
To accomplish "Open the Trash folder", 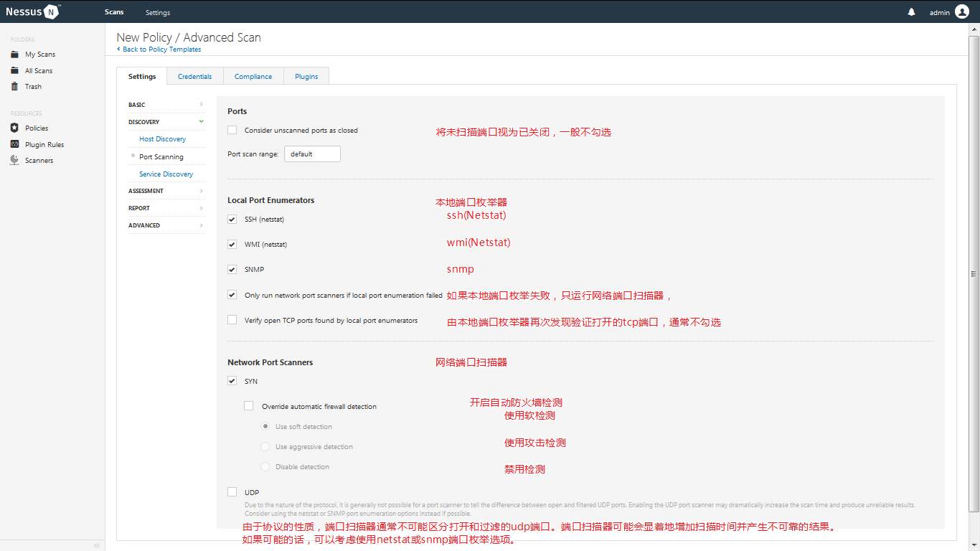I will (33, 86).
